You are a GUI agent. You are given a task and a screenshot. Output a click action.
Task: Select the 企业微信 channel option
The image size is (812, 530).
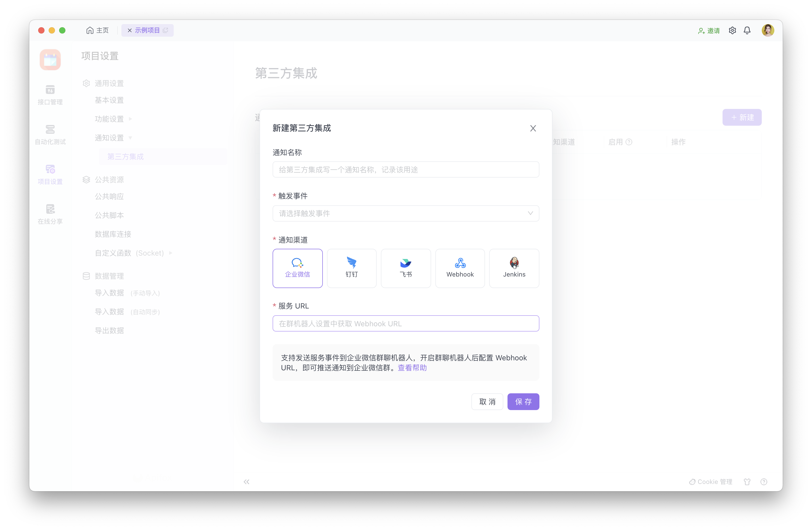point(297,268)
